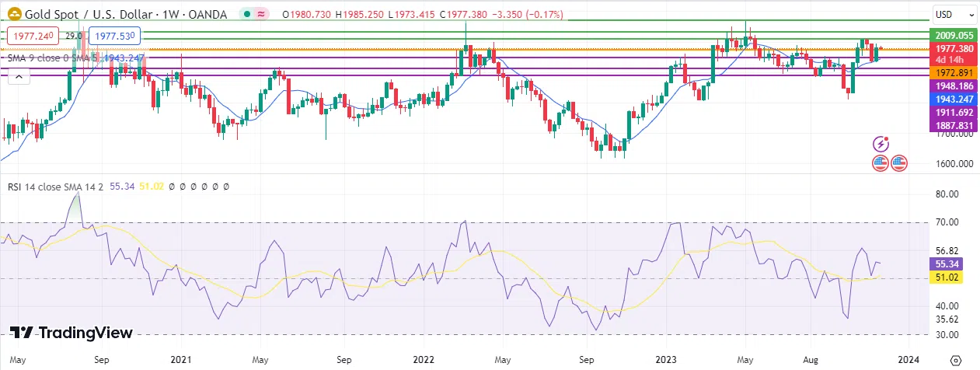Open the USD currency dropdown
Viewport: 980px width, 370px height.
click(x=954, y=14)
